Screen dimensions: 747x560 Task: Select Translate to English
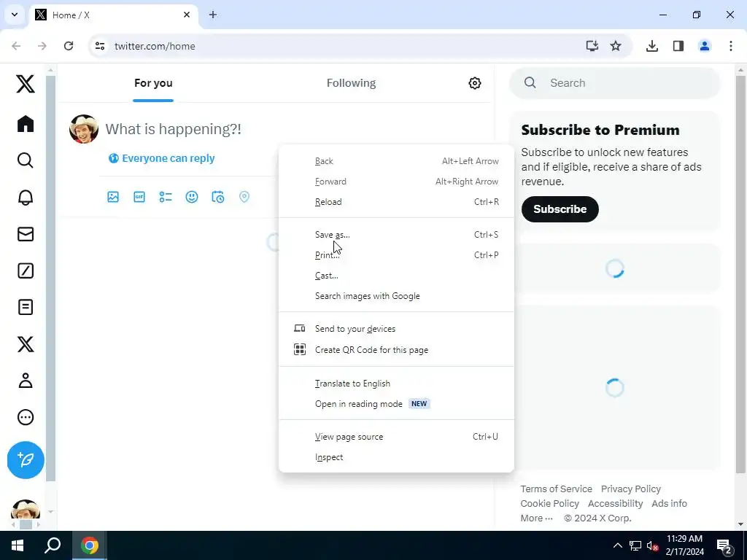point(396,384)
